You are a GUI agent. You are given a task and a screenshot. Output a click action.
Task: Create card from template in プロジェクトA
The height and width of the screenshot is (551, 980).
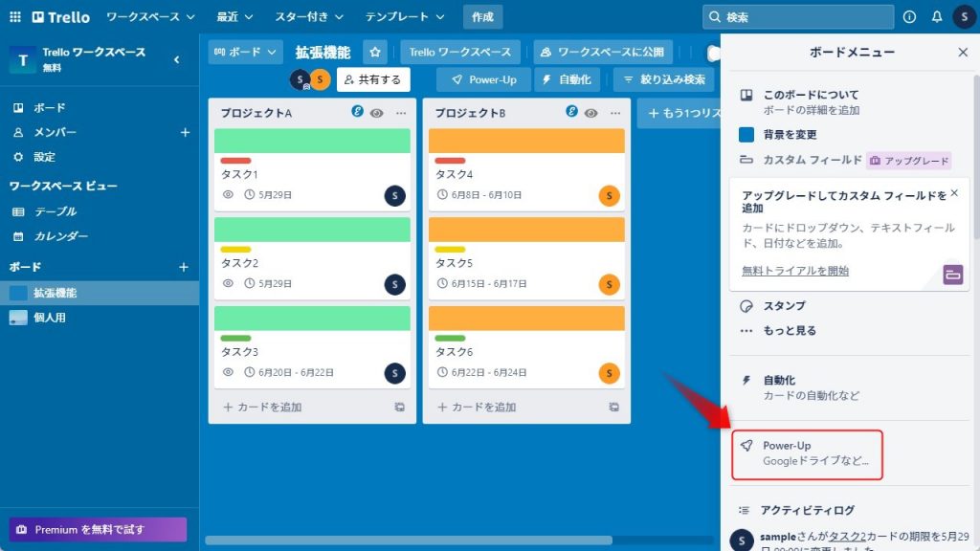coord(399,408)
